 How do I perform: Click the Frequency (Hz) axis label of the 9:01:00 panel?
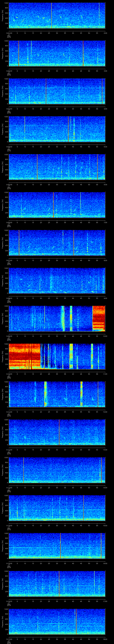click(3, 16)
